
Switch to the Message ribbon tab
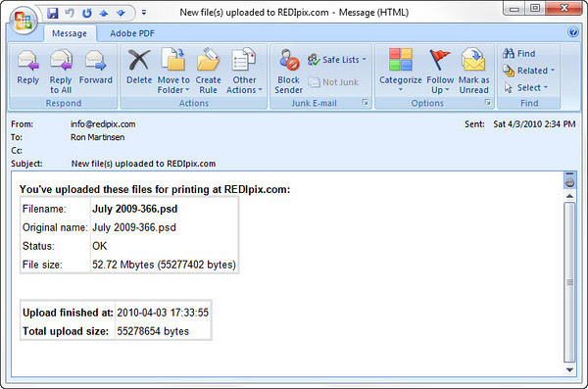70,33
